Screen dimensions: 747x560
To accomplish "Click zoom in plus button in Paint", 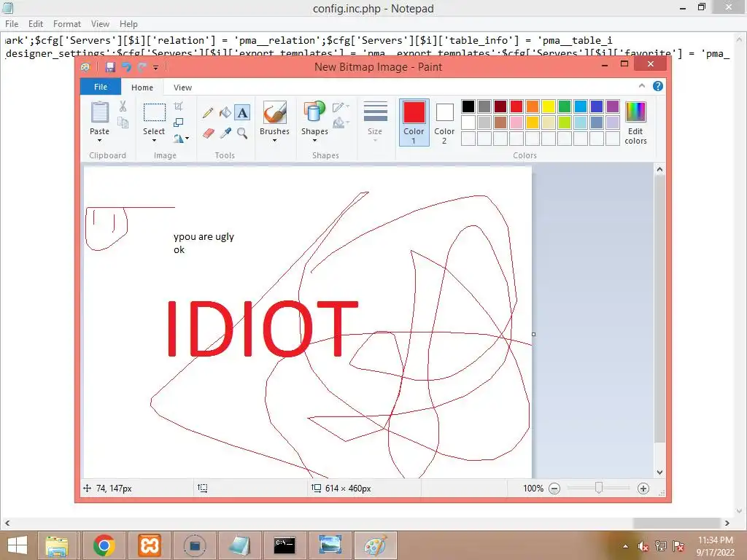I will pos(643,489).
